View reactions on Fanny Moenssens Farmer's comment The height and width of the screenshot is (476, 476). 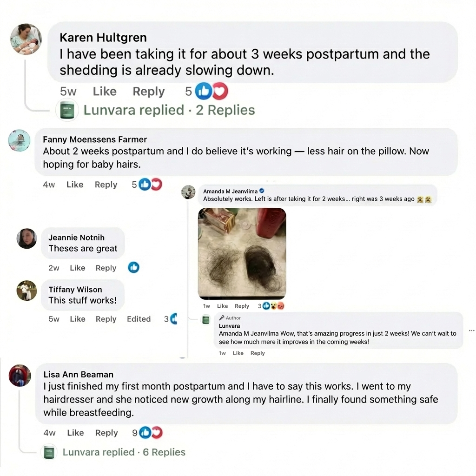(150, 184)
